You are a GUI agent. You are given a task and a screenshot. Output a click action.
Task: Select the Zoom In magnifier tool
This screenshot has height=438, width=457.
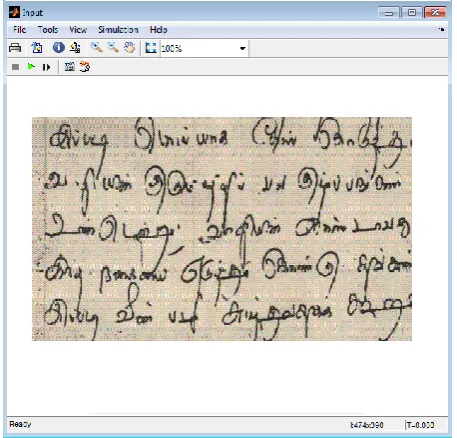97,48
